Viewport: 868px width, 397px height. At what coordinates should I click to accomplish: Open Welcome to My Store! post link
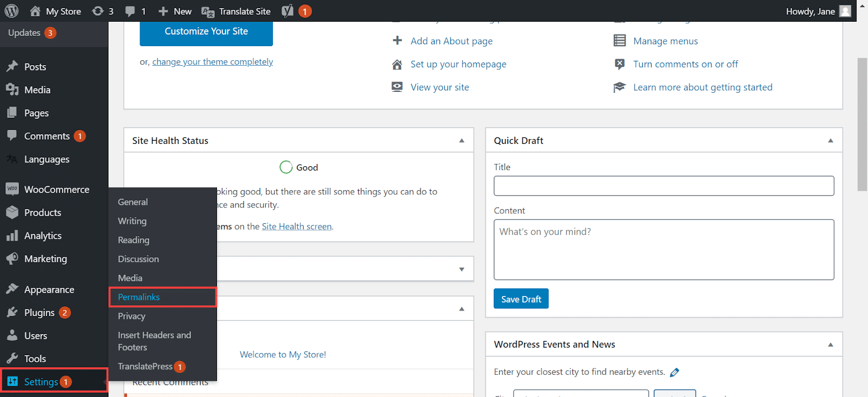[283, 355]
